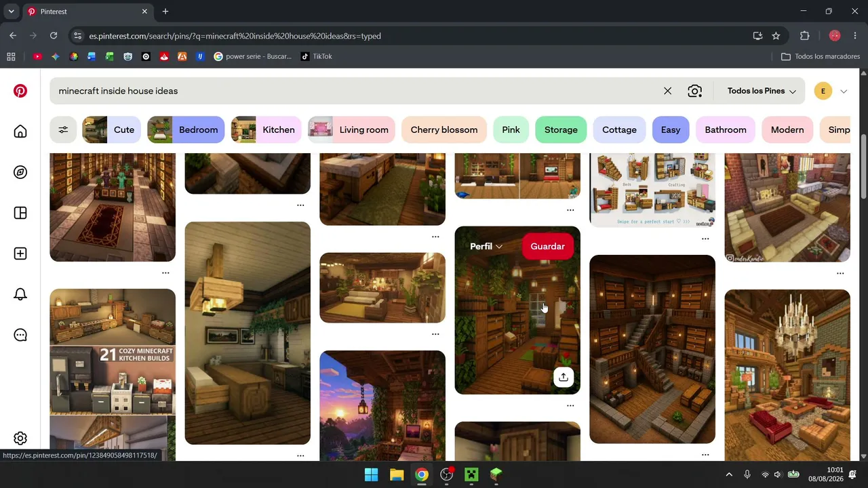
Task: Go to the Pinterest Home feed icon
Action: click(x=20, y=131)
